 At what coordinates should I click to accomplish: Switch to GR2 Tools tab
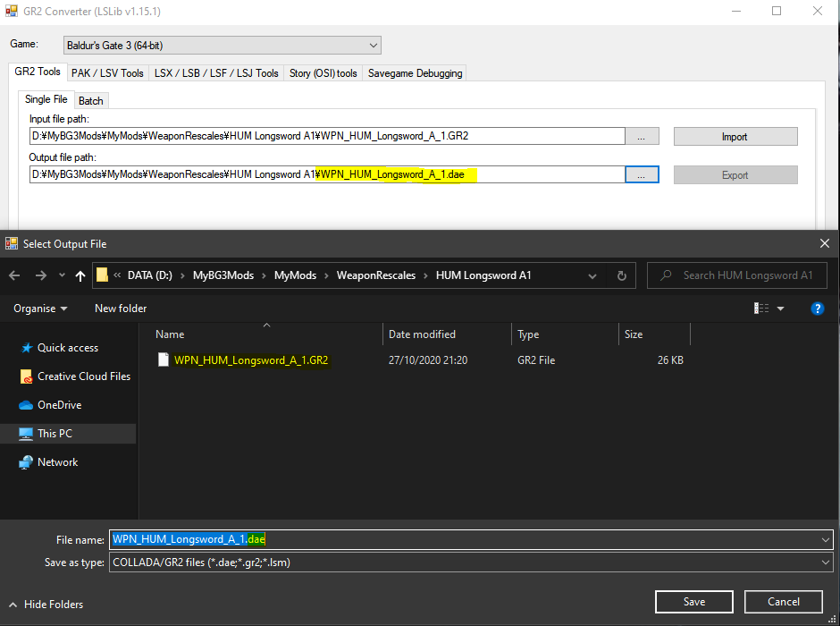(38, 72)
